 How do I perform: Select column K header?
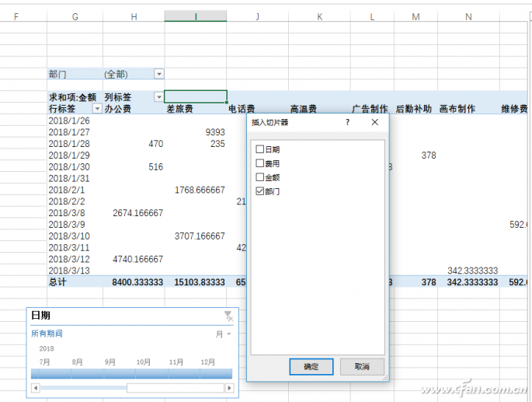tap(320, 16)
